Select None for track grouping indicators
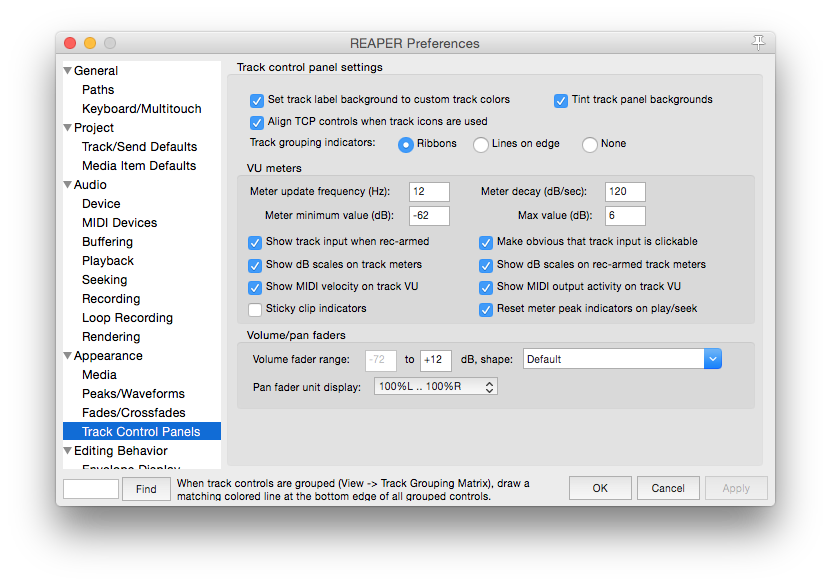This screenshot has height=586, width=831. pyautogui.click(x=590, y=144)
